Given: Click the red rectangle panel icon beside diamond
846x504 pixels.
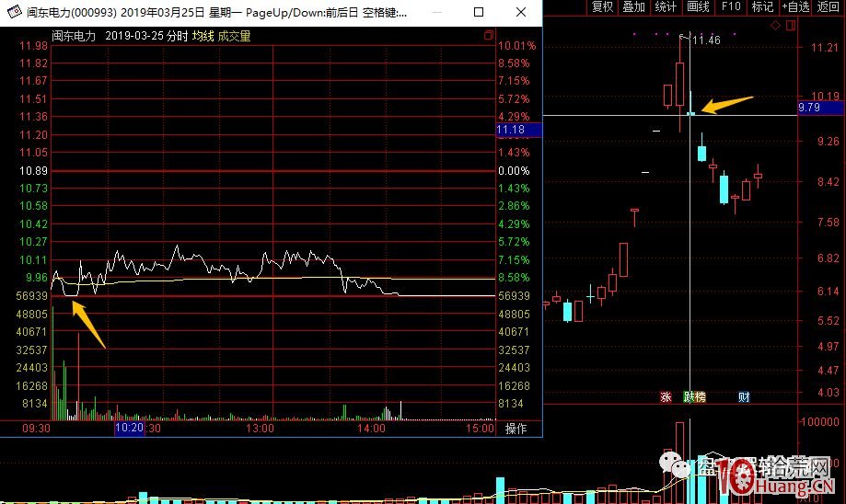Looking at the screenshot, I should (x=791, y=26).
